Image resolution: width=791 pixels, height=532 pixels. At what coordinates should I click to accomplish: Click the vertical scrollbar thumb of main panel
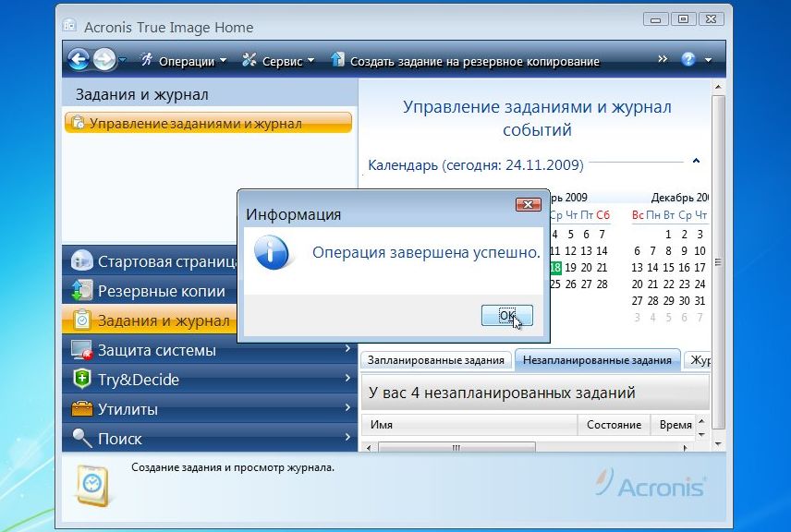pos(718,262)
